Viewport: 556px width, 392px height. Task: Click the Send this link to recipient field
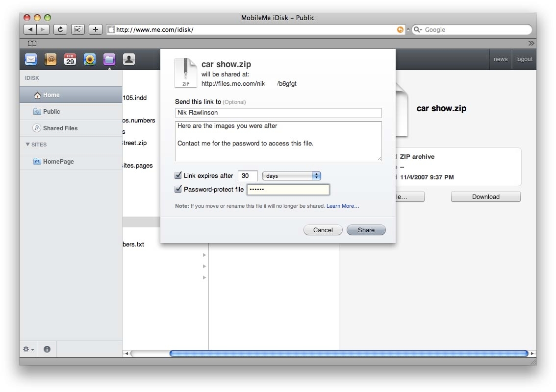click(278, 112)
